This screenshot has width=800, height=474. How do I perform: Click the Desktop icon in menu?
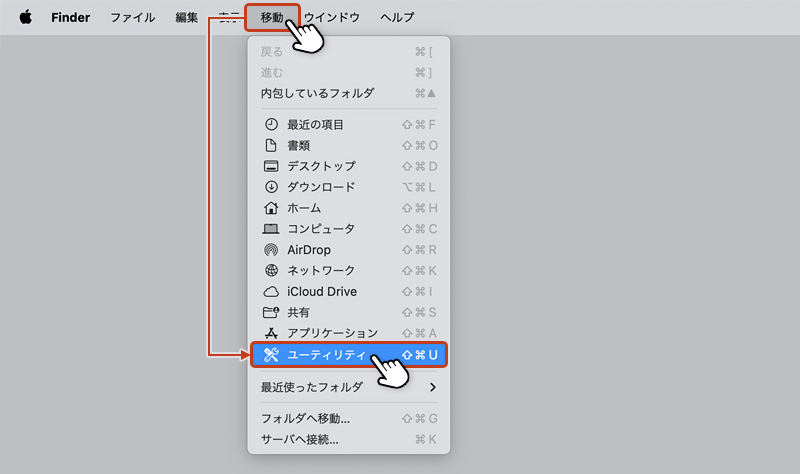pyautogui.click(x=270, y=166)
